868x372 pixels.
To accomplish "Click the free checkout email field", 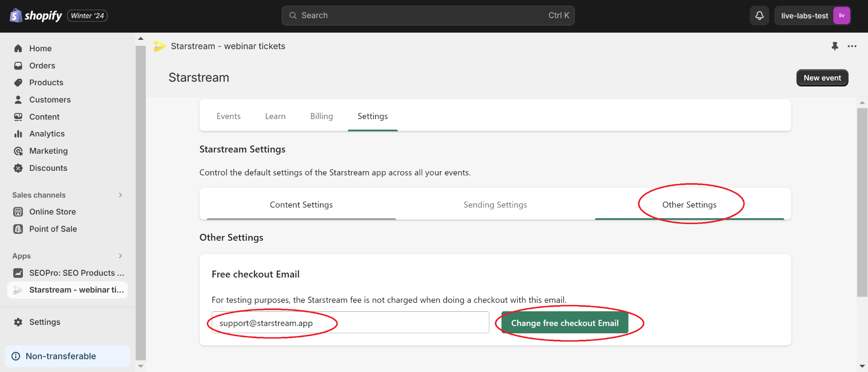I will [350, 323].
